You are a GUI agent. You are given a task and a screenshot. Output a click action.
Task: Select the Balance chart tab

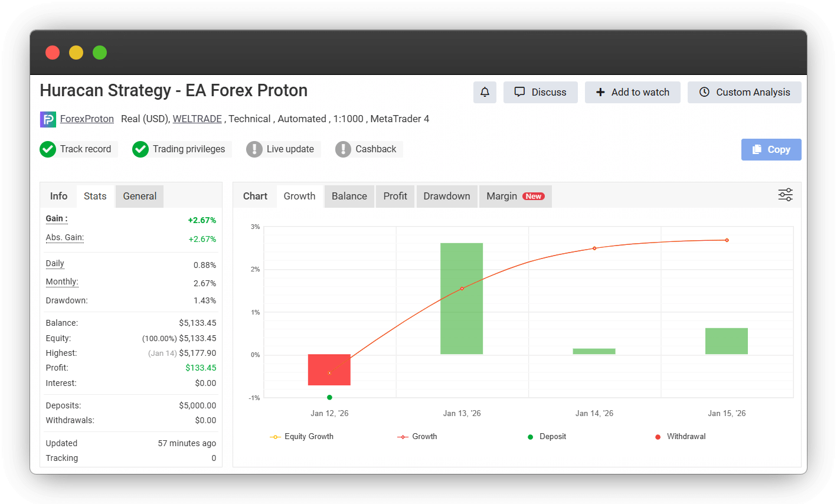click(349, 197)
